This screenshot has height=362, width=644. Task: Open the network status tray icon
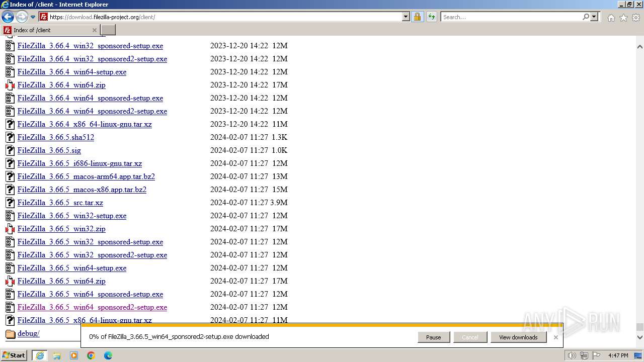click(x=584, y=355)
